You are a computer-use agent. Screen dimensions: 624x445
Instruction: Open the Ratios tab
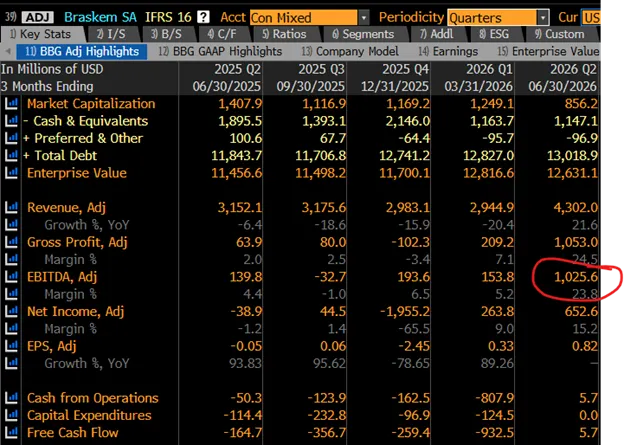pos(284,34)
